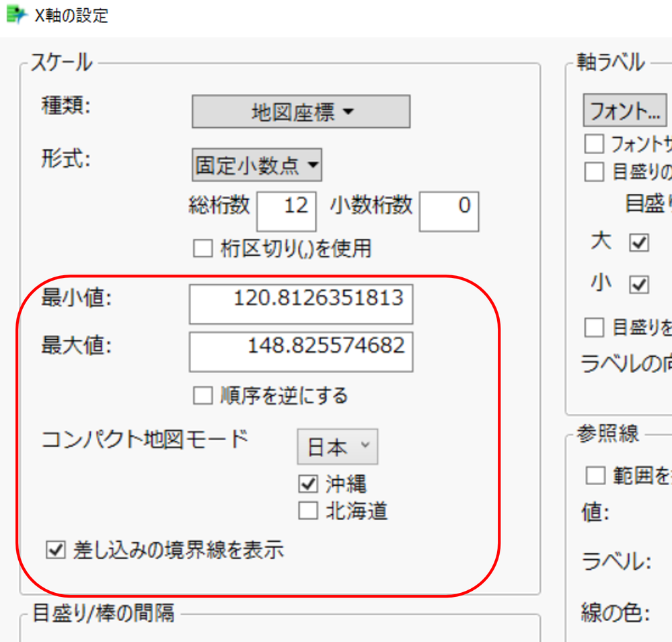The image size is (672, 642).
Task: Toggle the 順序を逆にする checkbox
Action: [202, 396]
